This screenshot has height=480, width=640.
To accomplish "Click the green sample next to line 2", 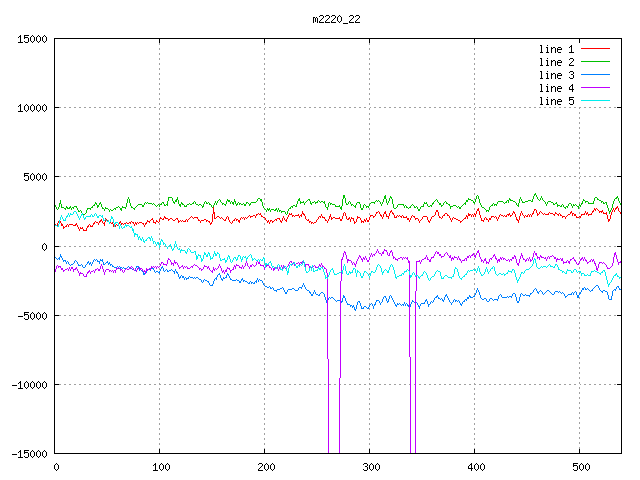I will click(x=595, y=62).
